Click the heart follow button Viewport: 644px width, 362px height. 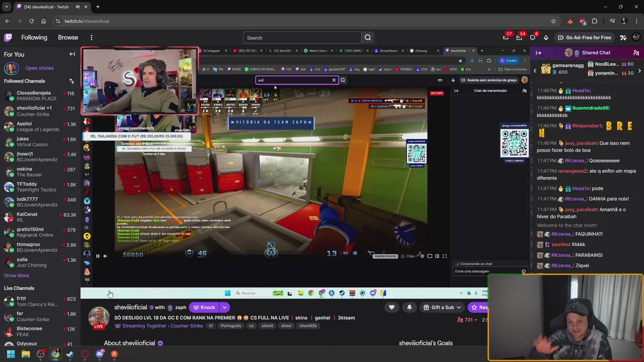(391, 307)
